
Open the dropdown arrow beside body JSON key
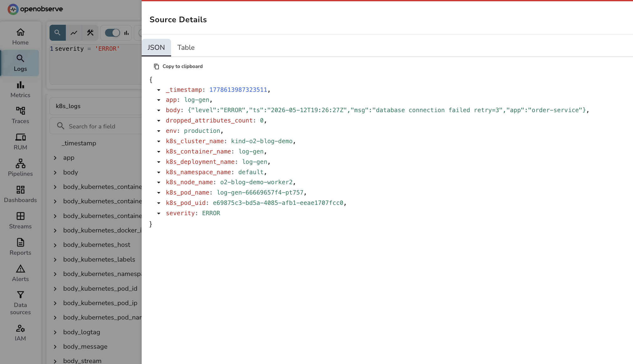pos(159,110)
